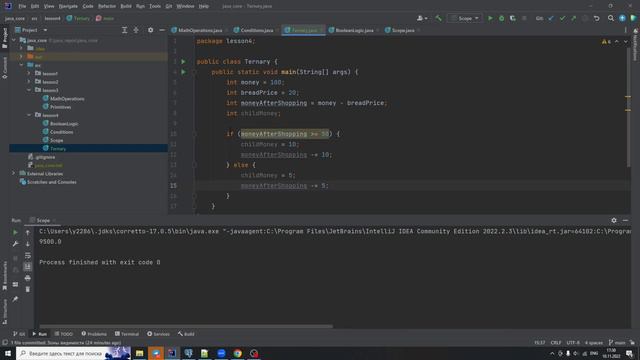Switch to Scope.java editor tab

tap(402, 30)
